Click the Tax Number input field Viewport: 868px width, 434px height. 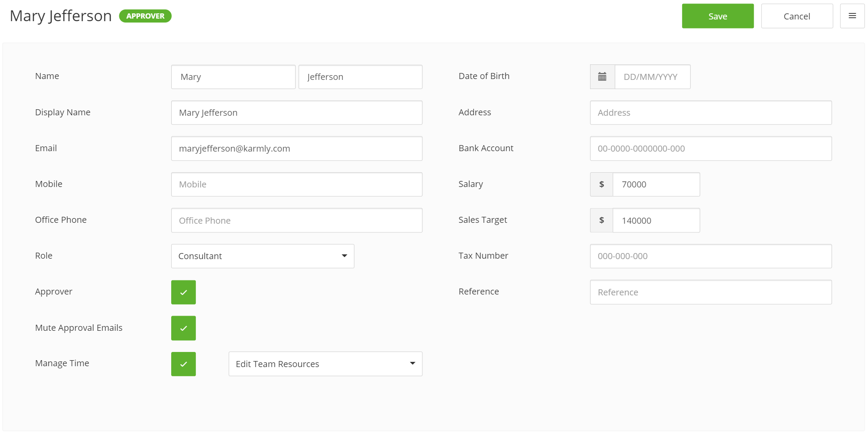tap(711, 256)
